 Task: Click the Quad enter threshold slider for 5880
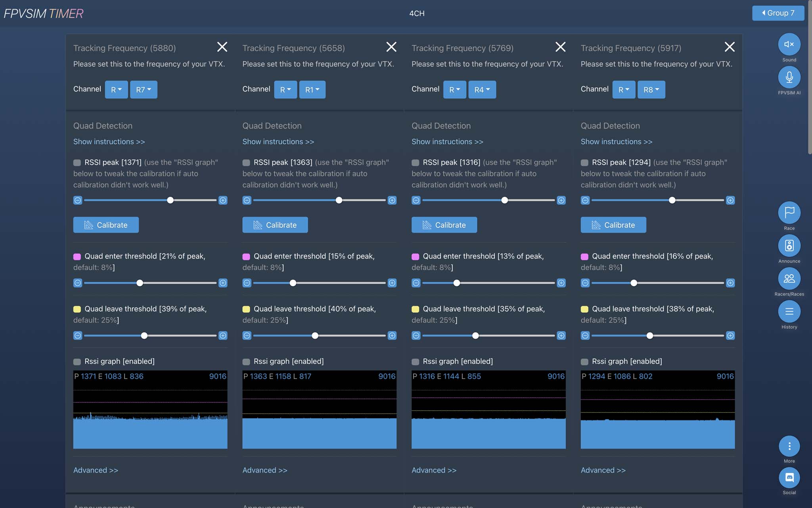(x=140, y=283)
